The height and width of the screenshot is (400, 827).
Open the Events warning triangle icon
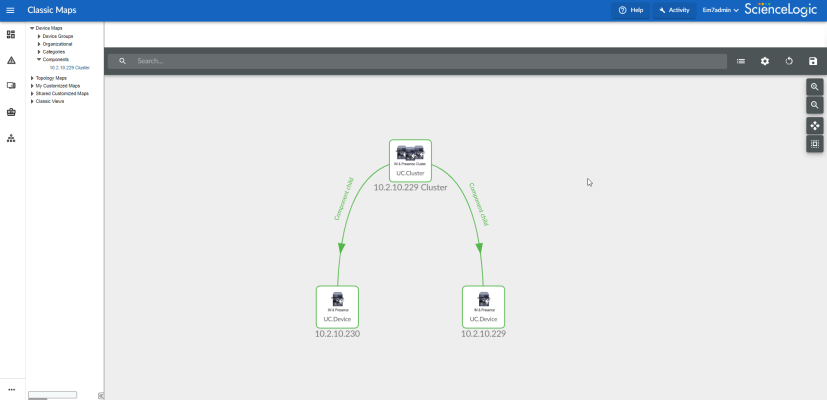pyautogui.click(x=11, y=60)
